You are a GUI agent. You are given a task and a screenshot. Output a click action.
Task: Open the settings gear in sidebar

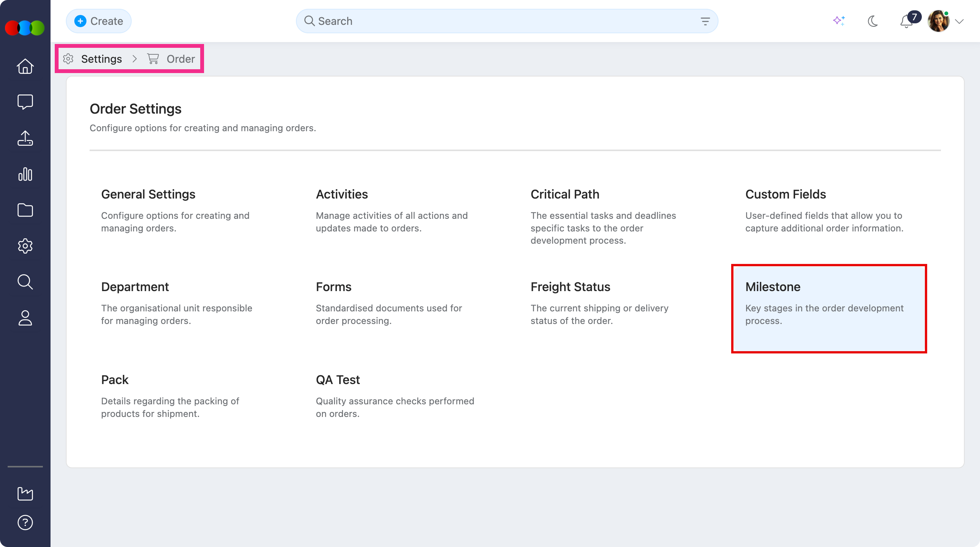click(25, 246)
